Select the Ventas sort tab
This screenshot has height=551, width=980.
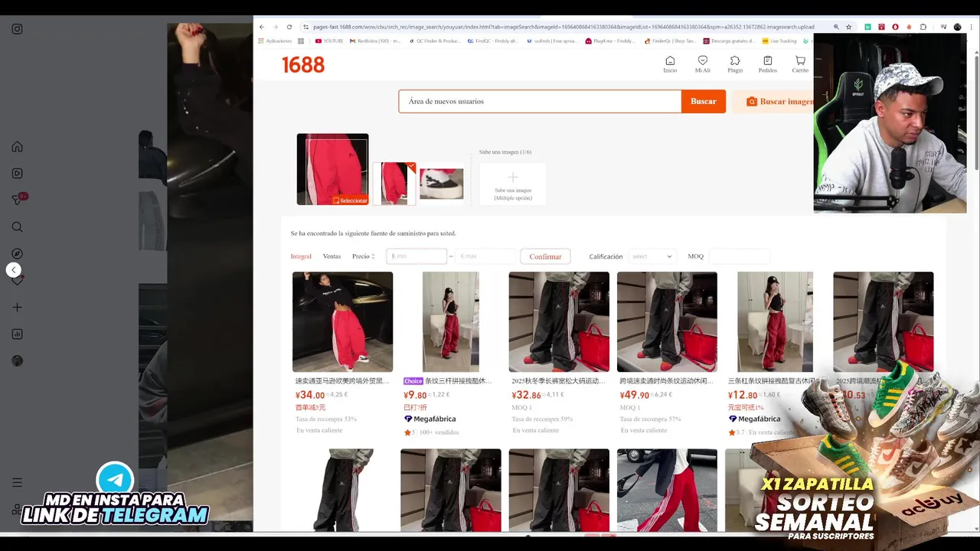332,256
